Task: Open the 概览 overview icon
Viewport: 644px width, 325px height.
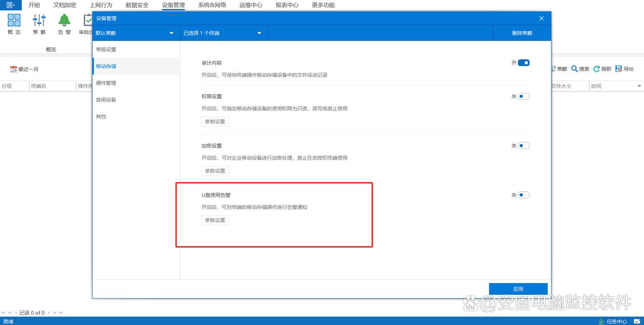Action: [14, 21]
